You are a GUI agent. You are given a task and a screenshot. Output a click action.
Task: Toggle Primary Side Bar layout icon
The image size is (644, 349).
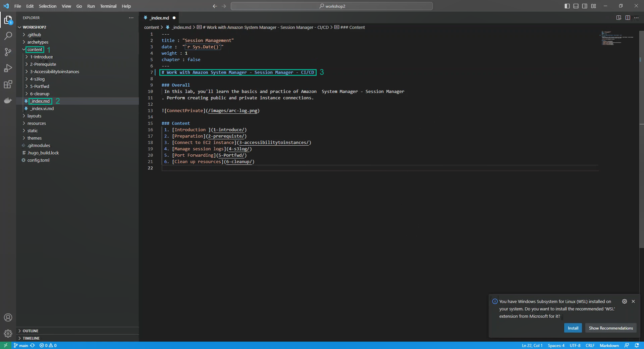[x=567, y=6]
